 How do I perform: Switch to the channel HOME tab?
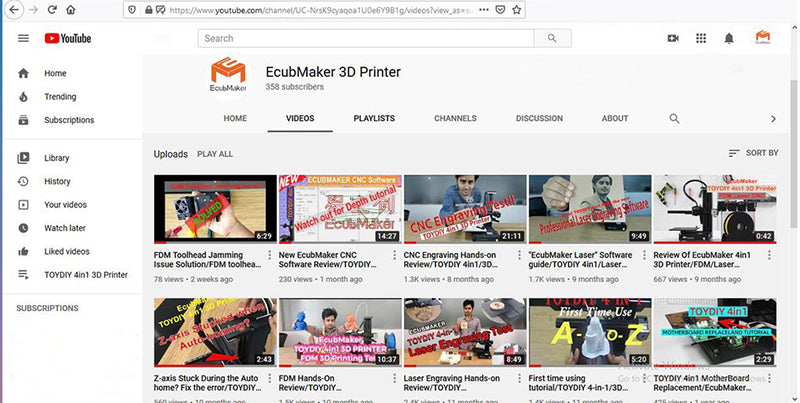click(x=235, y=118)
